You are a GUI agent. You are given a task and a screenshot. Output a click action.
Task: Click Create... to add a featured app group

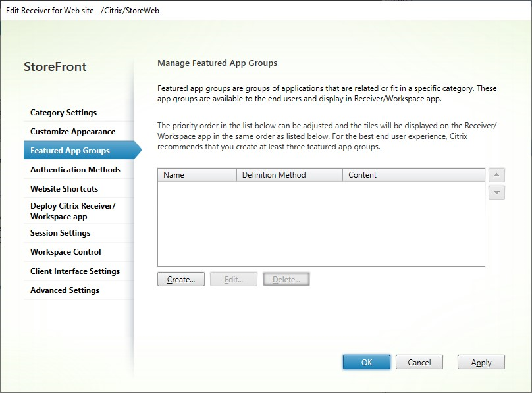181,279
